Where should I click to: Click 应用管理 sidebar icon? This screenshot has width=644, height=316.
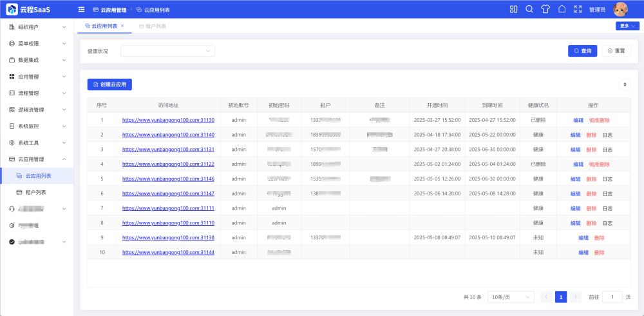click(x=12, y=77)
